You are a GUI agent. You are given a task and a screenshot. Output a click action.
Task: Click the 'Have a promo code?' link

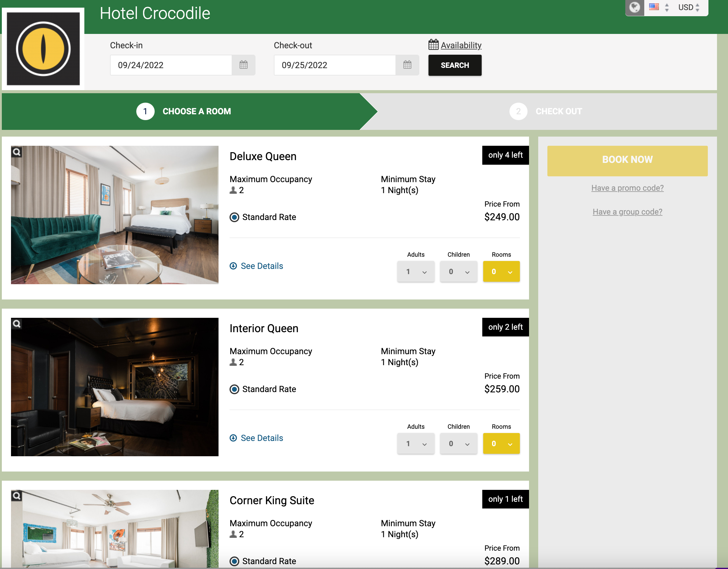pos(627,188)
